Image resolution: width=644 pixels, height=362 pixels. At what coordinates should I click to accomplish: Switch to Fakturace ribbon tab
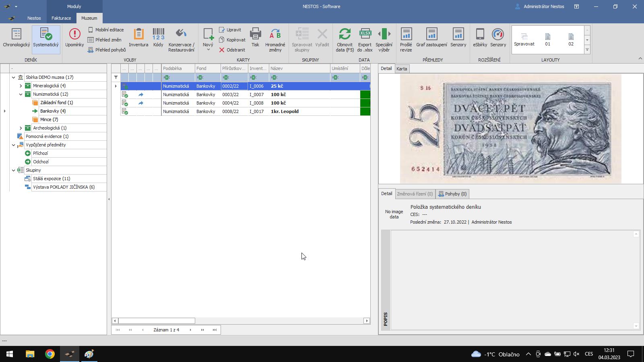pyautogui.click(x=61, y=18)
